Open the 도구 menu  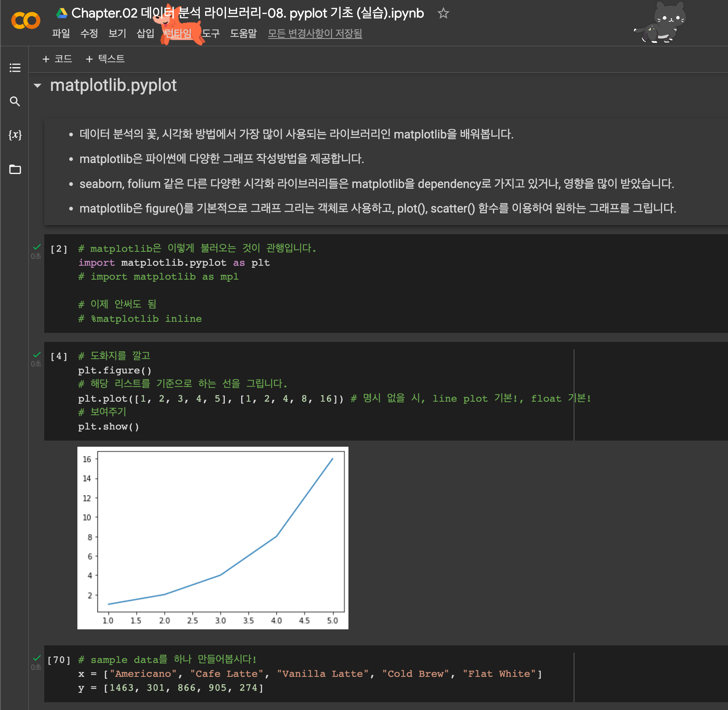211,33
